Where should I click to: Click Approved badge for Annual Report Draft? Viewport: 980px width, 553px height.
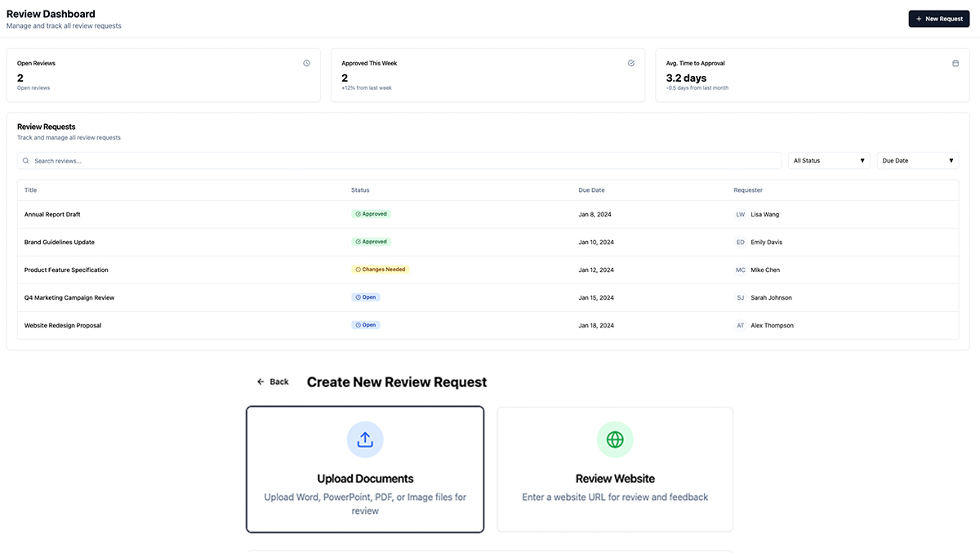pos(372,214)
